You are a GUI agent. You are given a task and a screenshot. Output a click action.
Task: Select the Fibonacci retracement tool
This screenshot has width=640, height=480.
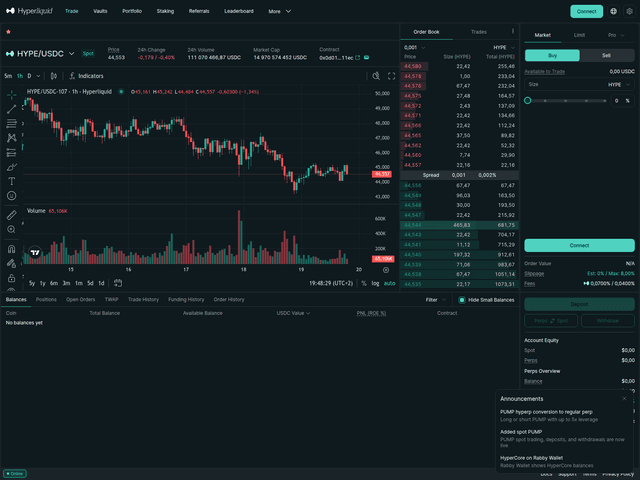11,123
